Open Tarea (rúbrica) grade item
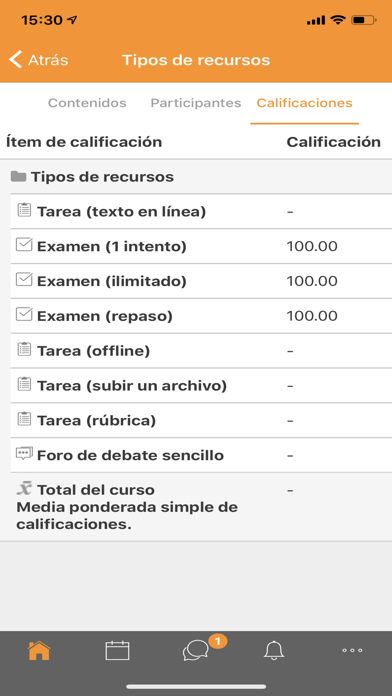The height and width of the screenshot is (696, 392). pos(201,420)
